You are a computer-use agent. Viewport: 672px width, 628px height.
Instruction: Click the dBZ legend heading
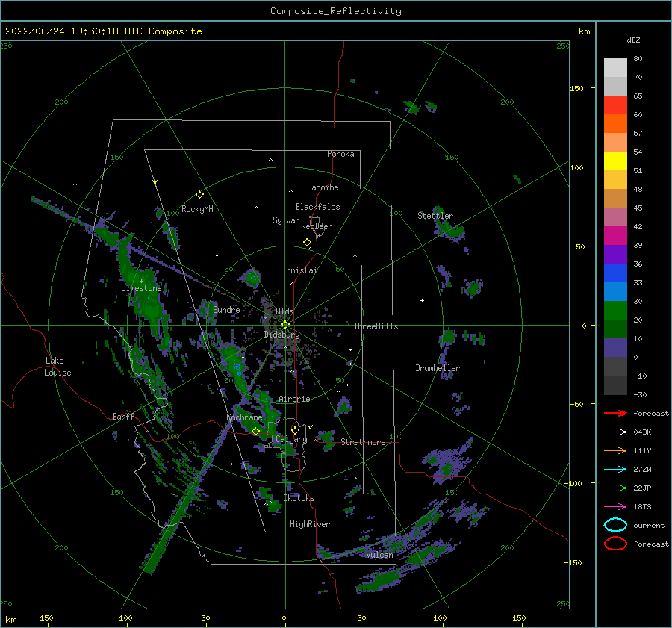tap(633, 40)
